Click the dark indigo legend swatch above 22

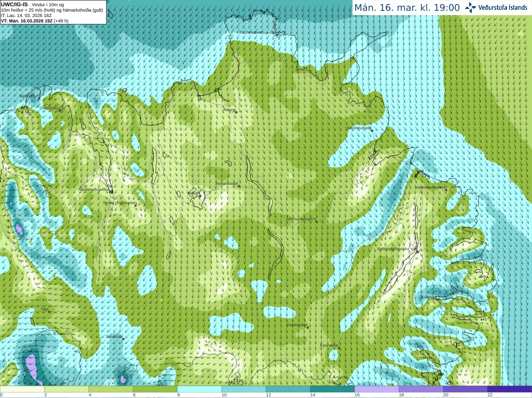pos(510,389)
